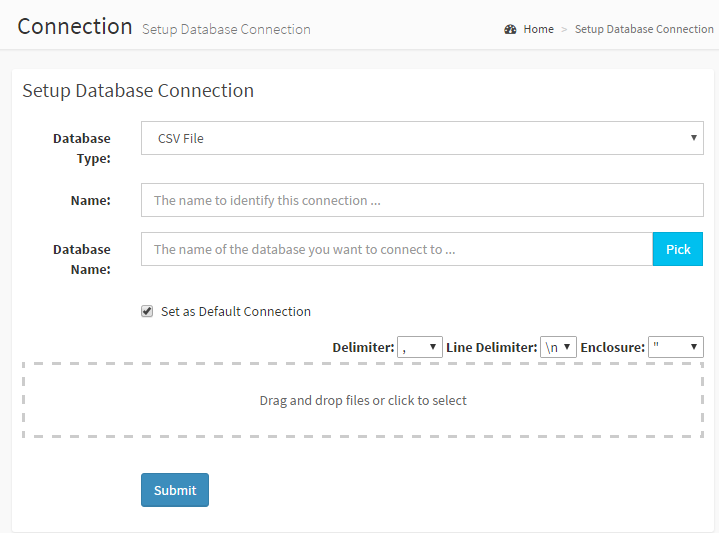Click the dashboard icon beside Home
Image resolution: width=719 pixels, height=533 pixels.
(x=510, y=29)
